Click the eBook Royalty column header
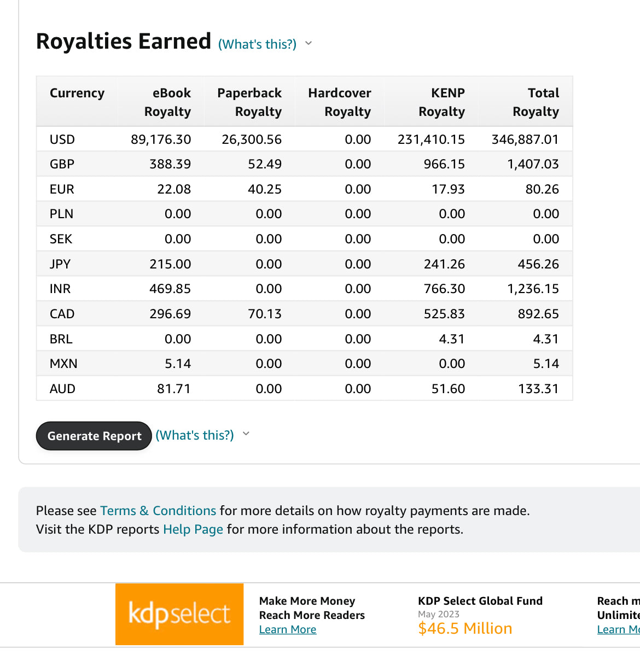The image size is (640, 672). (x=167, y=102)
